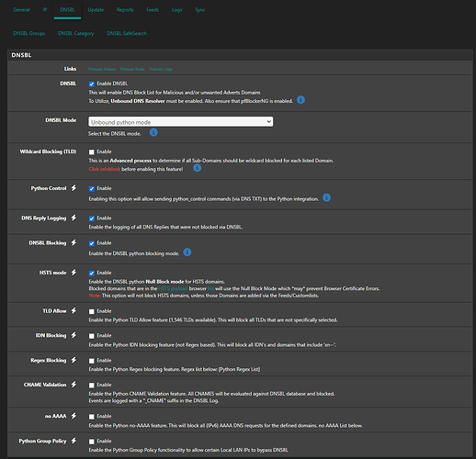Screen dimensions: 476x459
Task: Click the HSTS preload link
Action: (173, 288)
